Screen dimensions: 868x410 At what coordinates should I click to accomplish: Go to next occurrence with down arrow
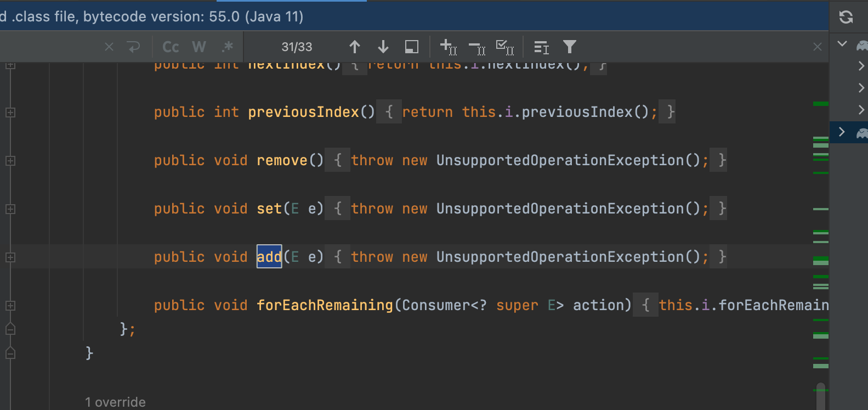tap(383, 47)
